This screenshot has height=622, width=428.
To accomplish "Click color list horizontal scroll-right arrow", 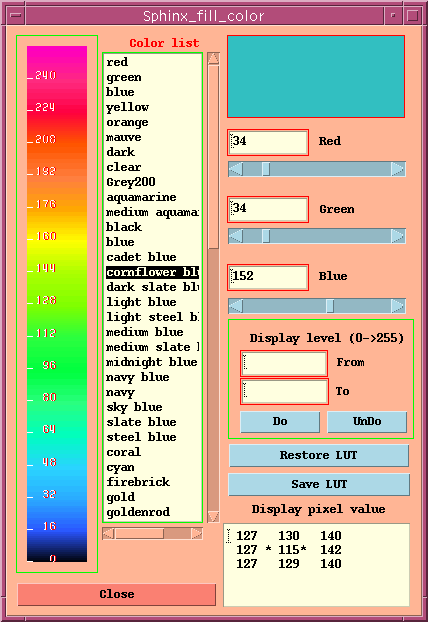I will click(x=197, y=534).
